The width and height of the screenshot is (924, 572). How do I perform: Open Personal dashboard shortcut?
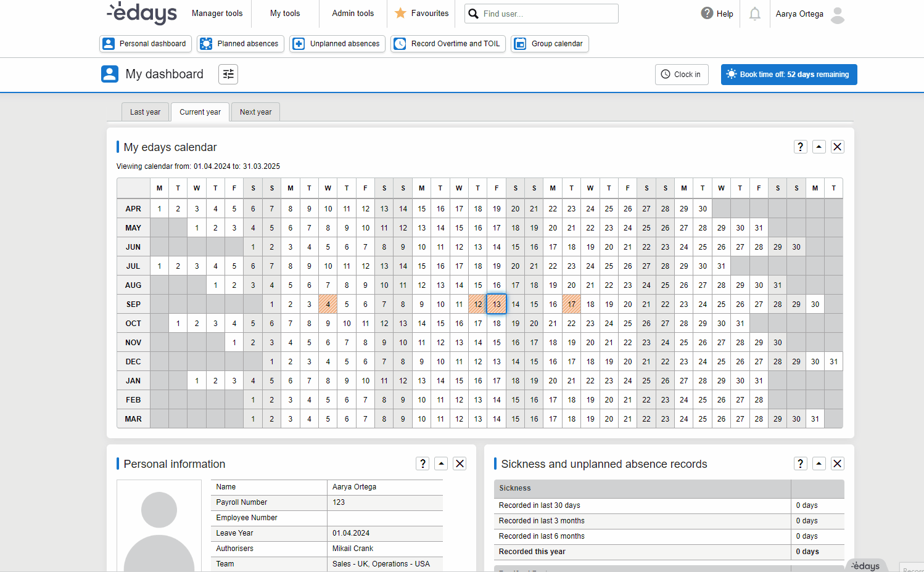(146, 44)
